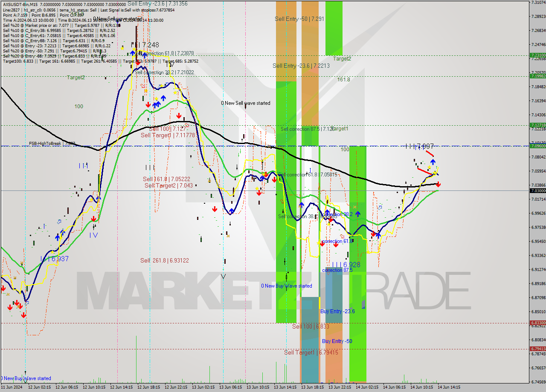Click the Buy Entry -23.6 label

[x=337, y=311]
